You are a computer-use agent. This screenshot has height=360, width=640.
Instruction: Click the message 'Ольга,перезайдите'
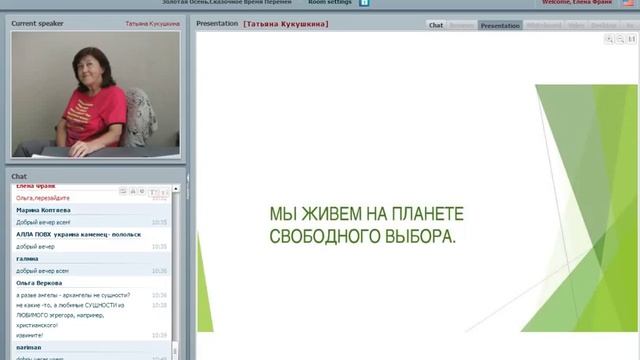coord(43,198)
